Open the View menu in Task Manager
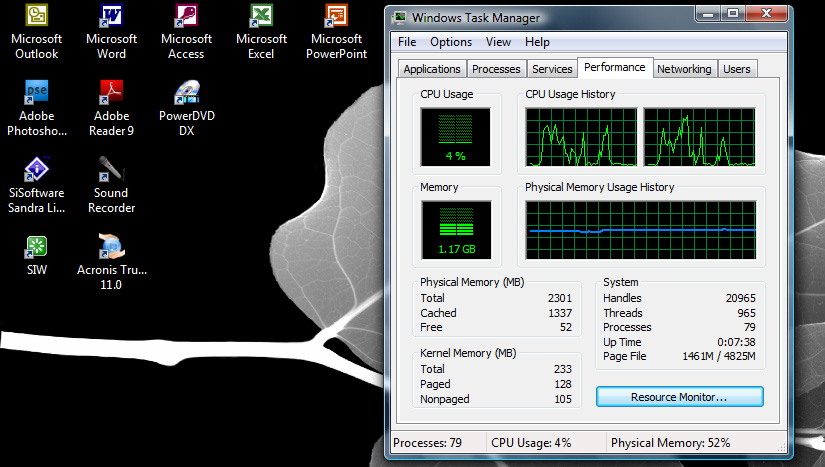 (x=498, y=42)
